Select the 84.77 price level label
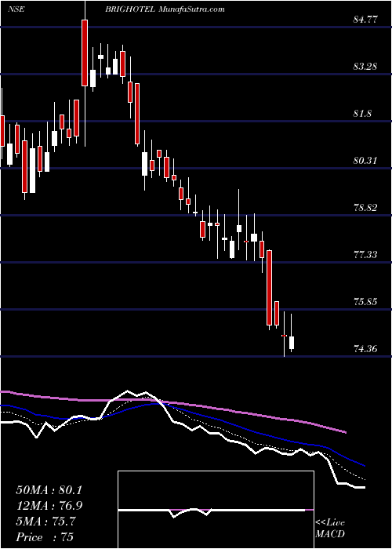 (x=365, y=20)
